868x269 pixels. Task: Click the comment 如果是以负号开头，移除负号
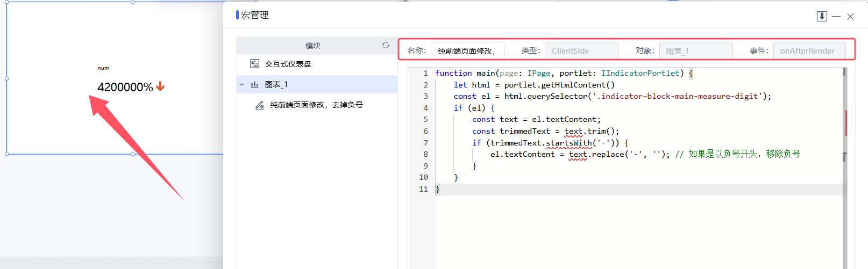coord(737,154)
